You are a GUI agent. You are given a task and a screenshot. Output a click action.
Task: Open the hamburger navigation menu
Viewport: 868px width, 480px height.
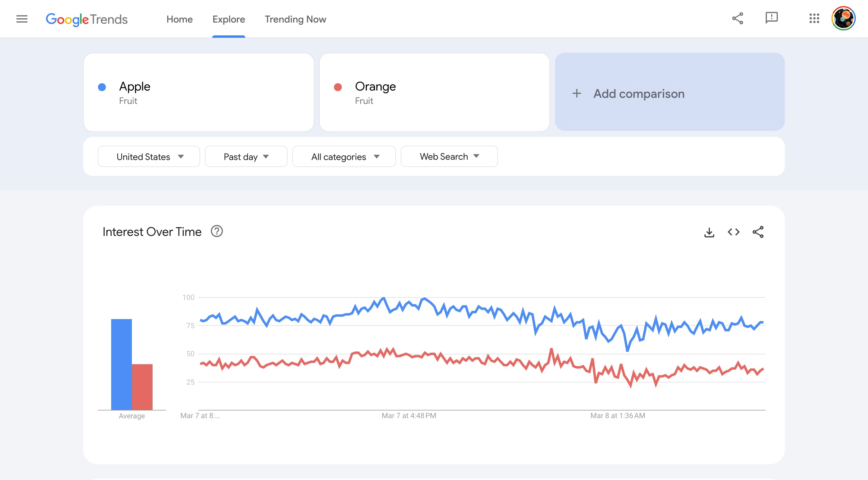pyautogui.click(x=22, y=19)
